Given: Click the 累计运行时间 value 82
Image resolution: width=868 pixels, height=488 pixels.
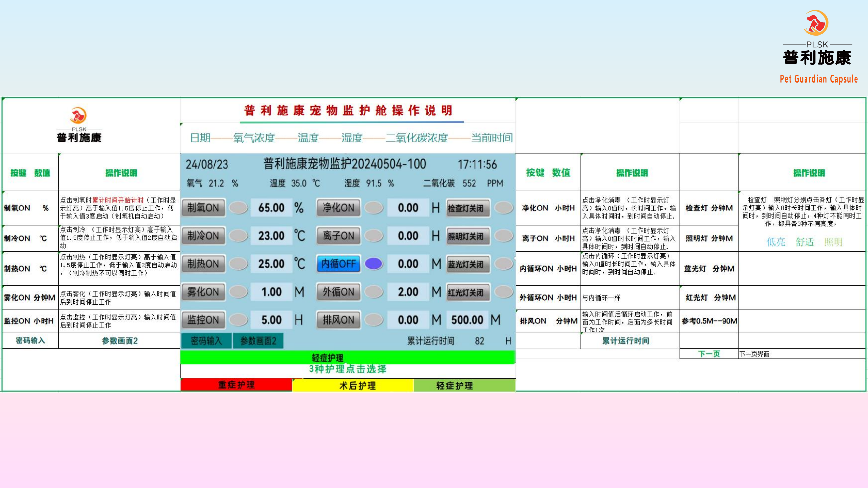Looking at the screenshot, I should [479, 341].
